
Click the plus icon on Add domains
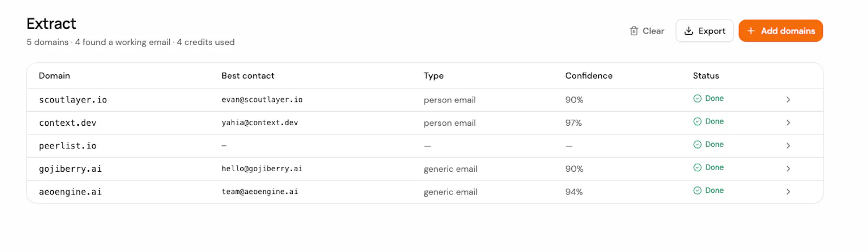point(751,31)
